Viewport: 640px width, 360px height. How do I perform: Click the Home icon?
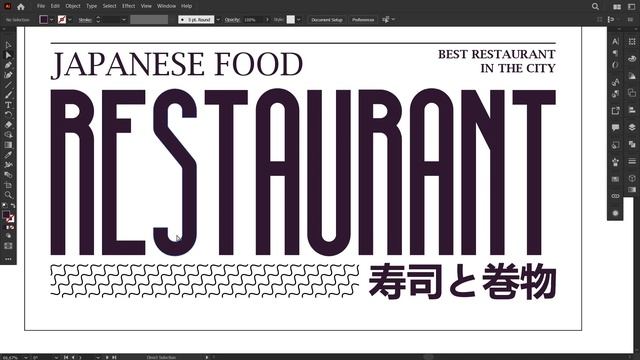tap(21, 7)
